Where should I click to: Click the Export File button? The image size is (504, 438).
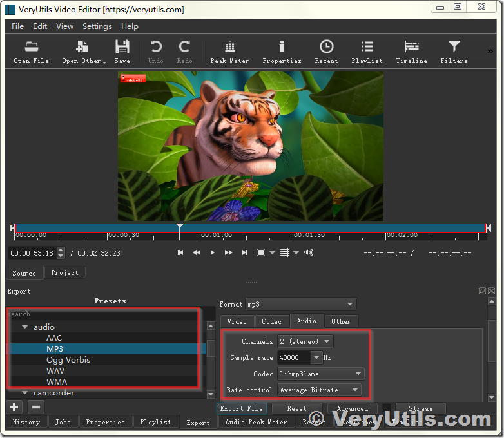point(242,408)
